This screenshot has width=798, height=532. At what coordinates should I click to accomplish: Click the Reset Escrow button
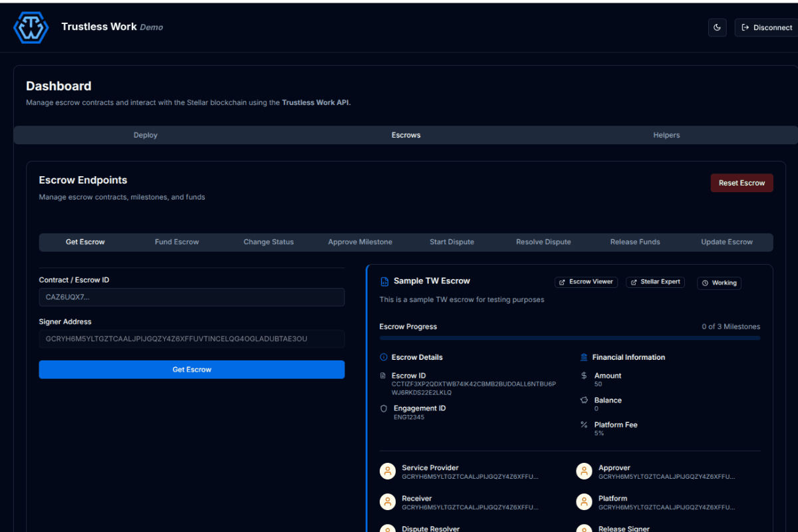(741, 183)
